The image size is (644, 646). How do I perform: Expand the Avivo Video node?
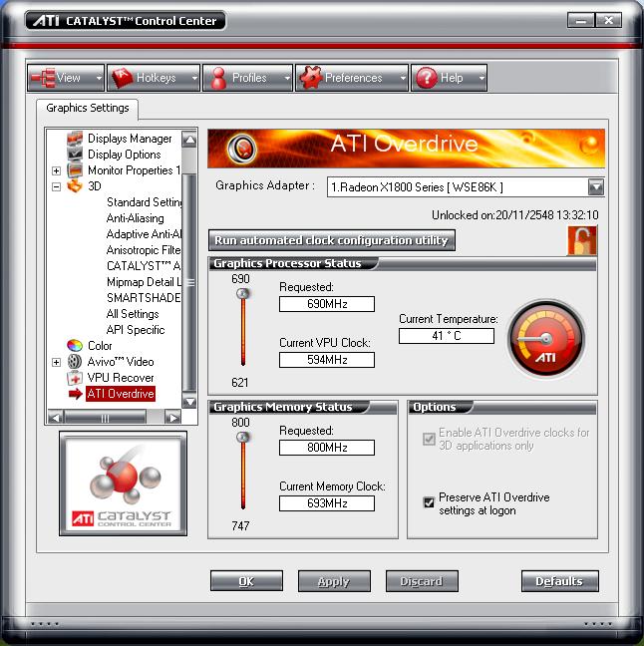[x=57, y=362]
